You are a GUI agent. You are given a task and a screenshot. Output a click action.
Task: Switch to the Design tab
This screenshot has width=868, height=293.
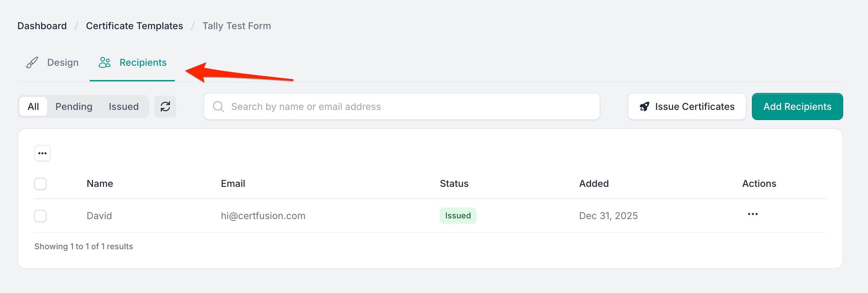(x=63, y=62)
